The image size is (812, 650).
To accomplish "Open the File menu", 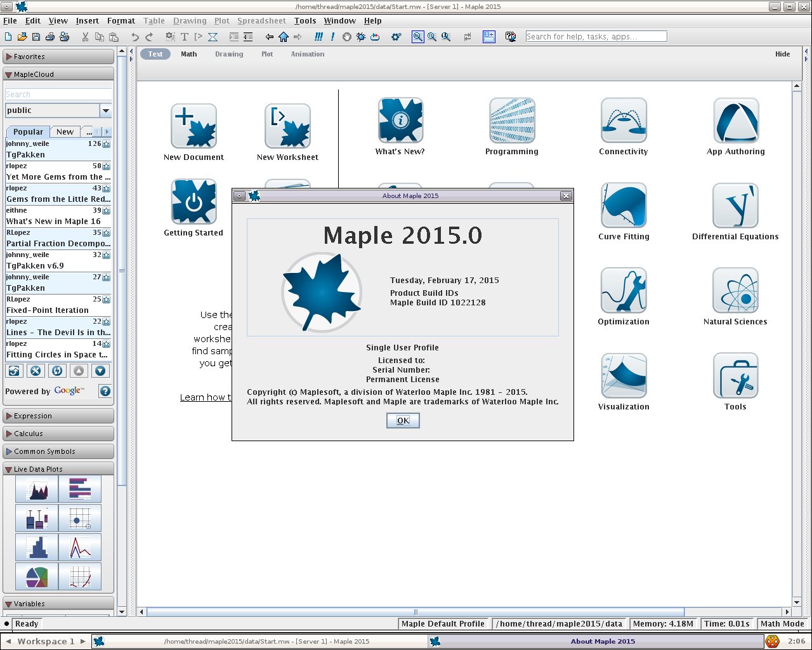I will (x=10, y=21).
